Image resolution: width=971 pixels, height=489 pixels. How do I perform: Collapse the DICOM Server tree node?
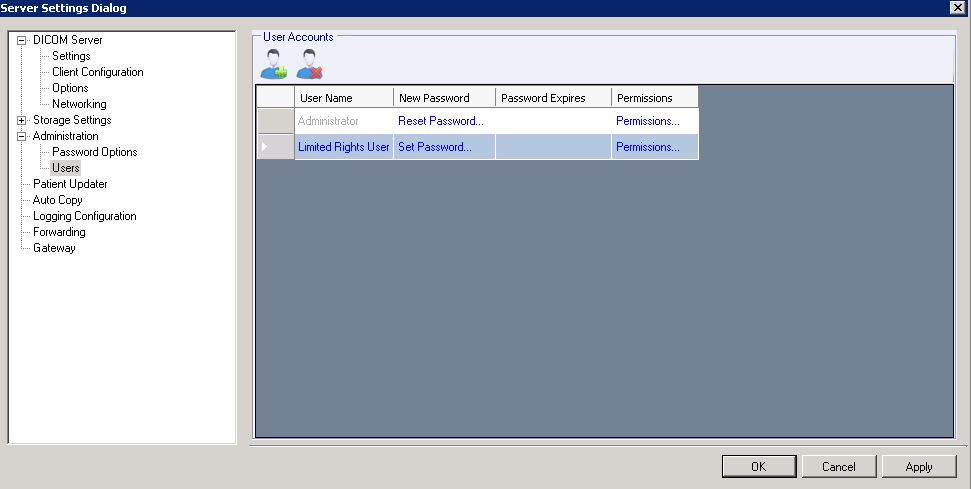coord(22,40)
